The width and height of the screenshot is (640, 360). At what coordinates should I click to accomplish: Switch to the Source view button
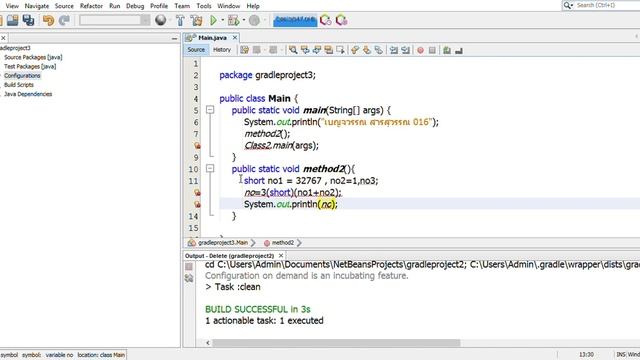[196, 50]
